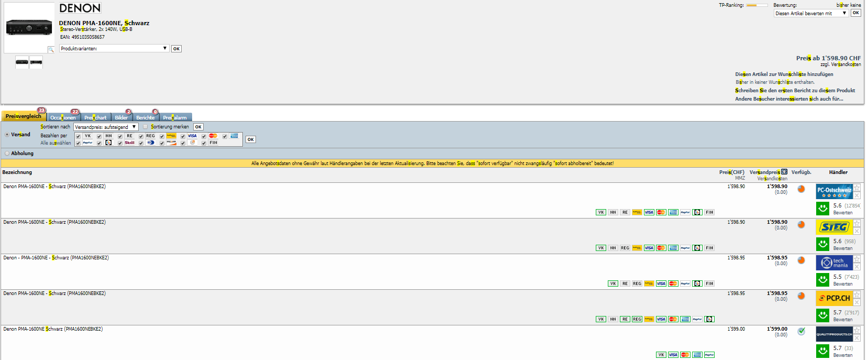Toggle the Skrill payment filter checkbox

click(120, 143)
